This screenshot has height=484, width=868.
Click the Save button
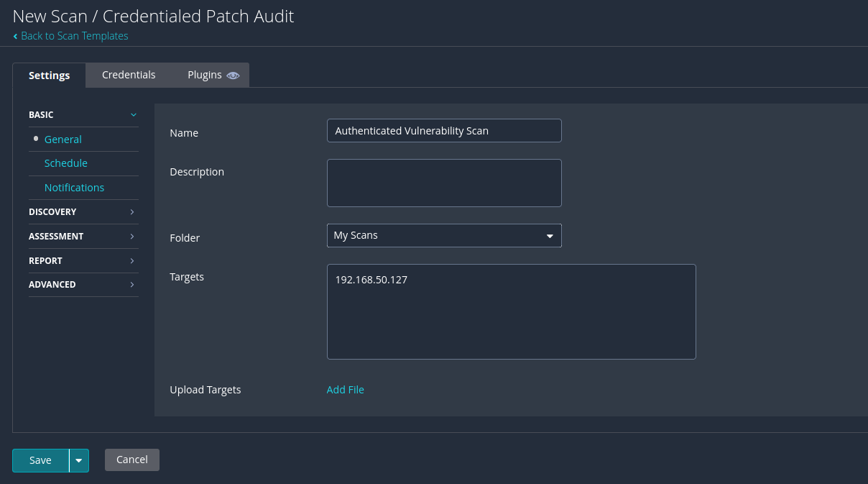pos(40,460)
